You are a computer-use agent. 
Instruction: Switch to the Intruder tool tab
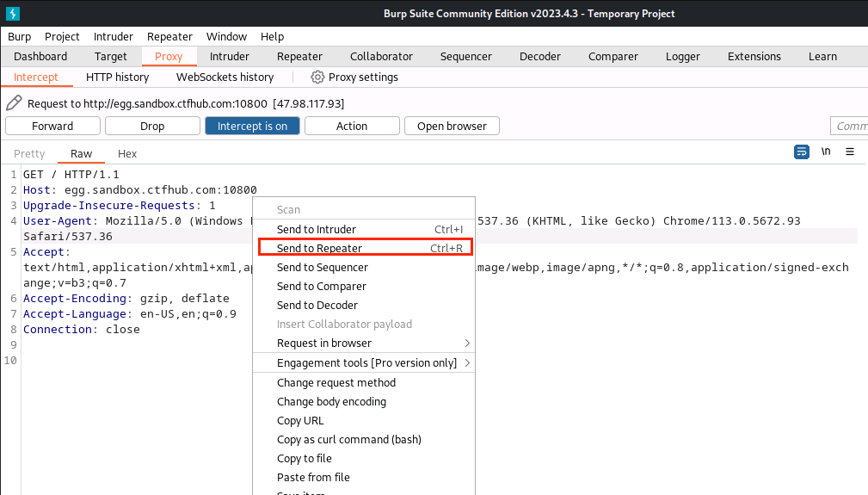tap(229, 57)
